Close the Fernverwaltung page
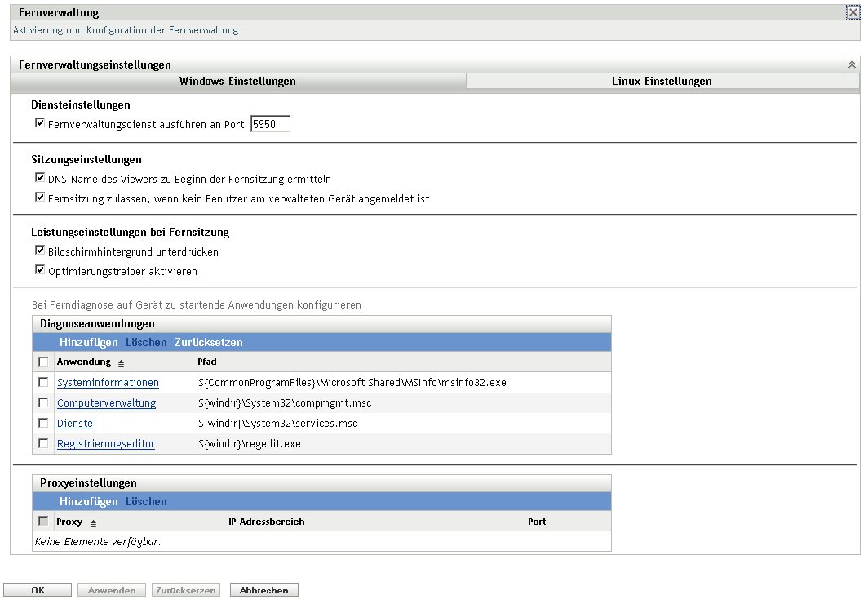Viewport: 868px width, 600px height. point(854,12)
